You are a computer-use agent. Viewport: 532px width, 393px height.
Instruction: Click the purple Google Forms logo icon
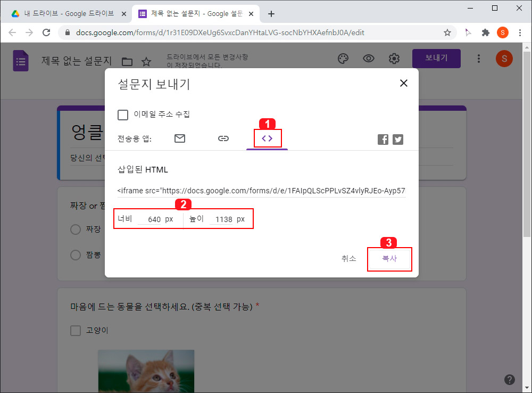pyautogui.click(x=20, y=60)
